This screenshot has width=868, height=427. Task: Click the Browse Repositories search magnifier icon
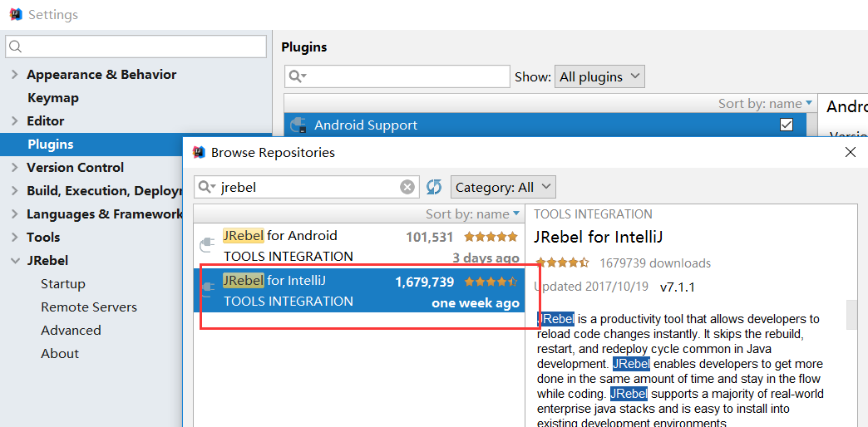pyautogui.click(x=207, y=187)
